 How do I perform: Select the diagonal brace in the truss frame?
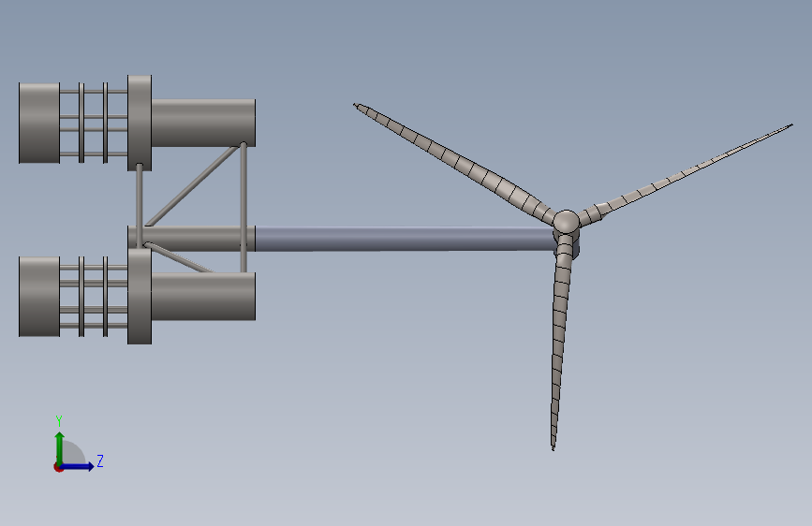pyautogui.click(x=192, y=186)
